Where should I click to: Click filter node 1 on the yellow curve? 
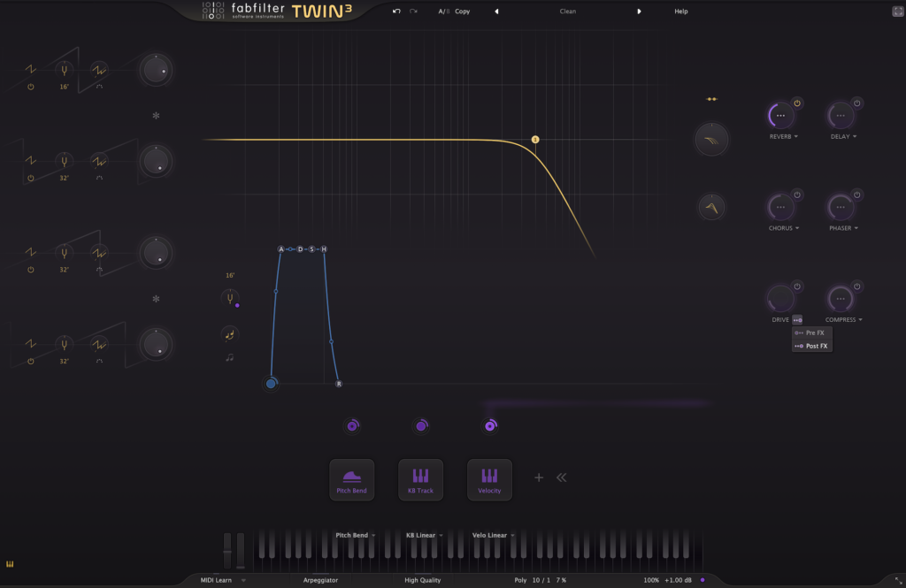pos(535,140)
